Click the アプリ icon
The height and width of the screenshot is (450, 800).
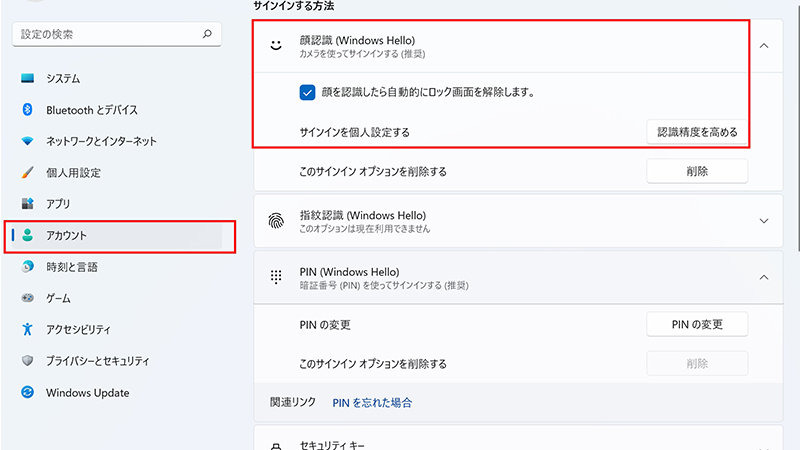28,204
